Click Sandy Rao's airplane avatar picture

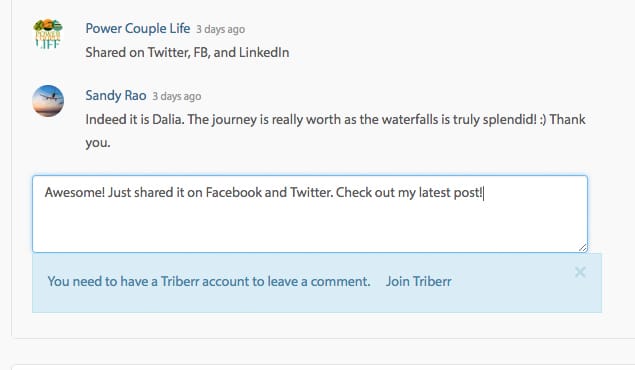coord(48,101)
